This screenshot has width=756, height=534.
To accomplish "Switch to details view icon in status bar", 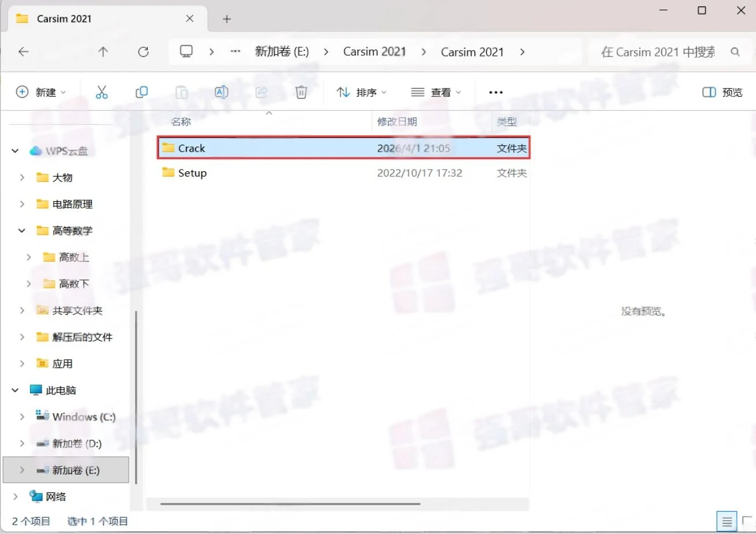I will click(x=727, y=521).
